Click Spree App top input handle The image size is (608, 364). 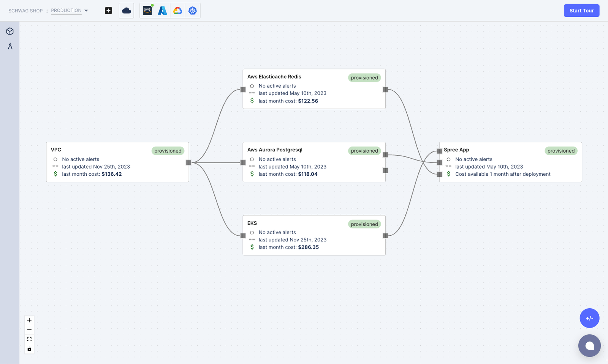click(x=440, y=151)
